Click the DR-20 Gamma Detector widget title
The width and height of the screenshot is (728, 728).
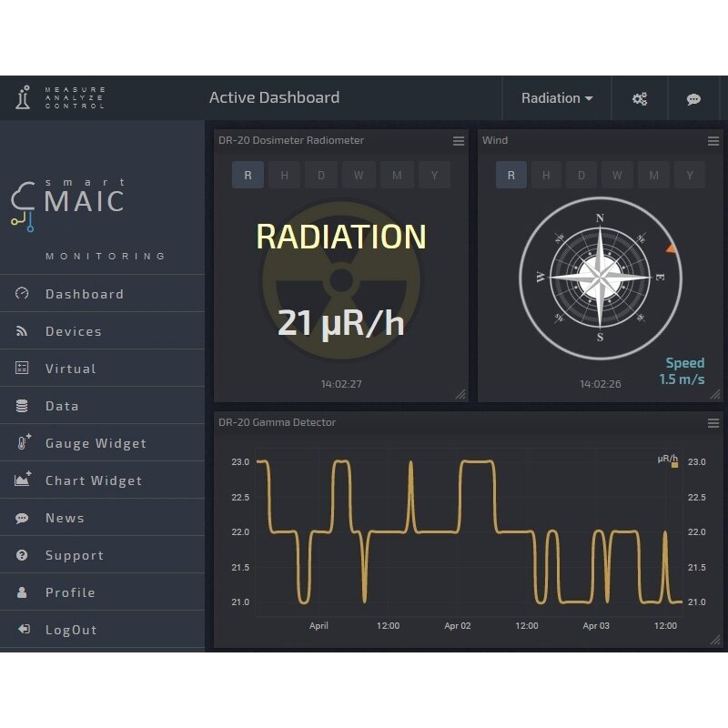(x=277, y=422)
